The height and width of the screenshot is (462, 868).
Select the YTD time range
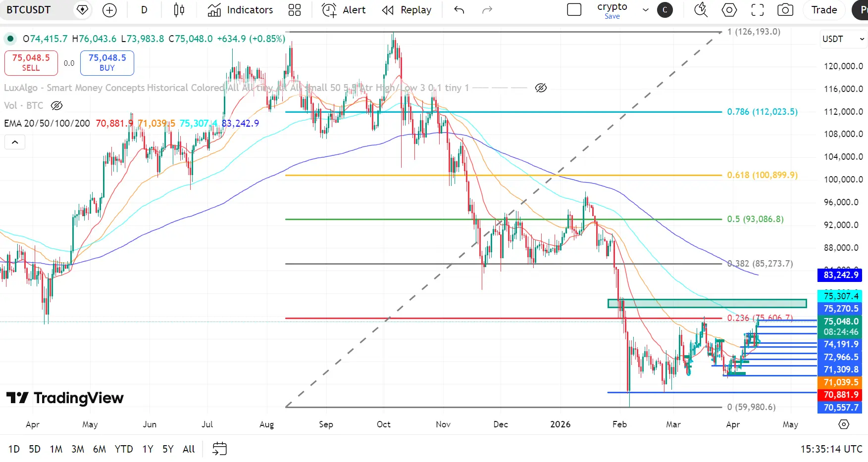(x=124, y=449)
